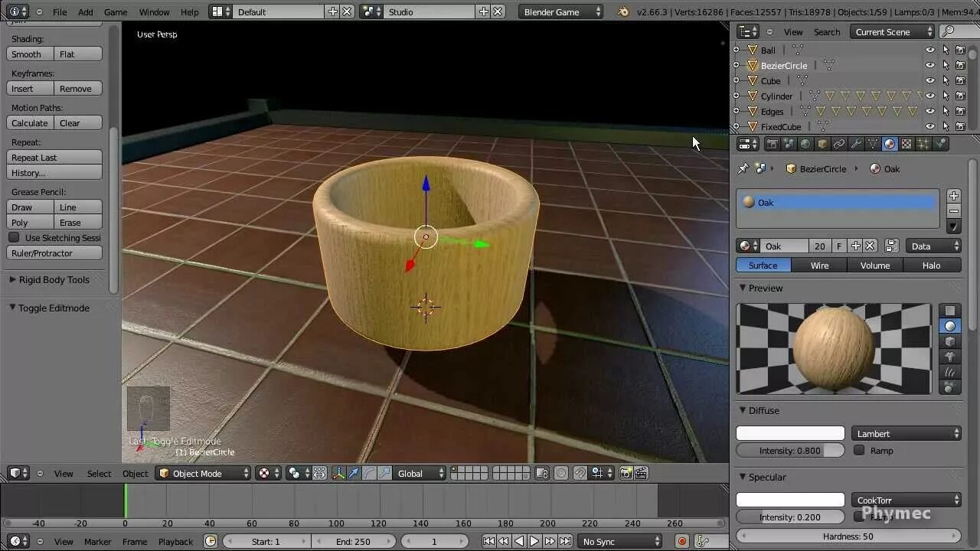The height and width of the screenshot is (551, 980).
Task: Adjust the Specular Intensity 0.200 slider
Action: (790, 517)
